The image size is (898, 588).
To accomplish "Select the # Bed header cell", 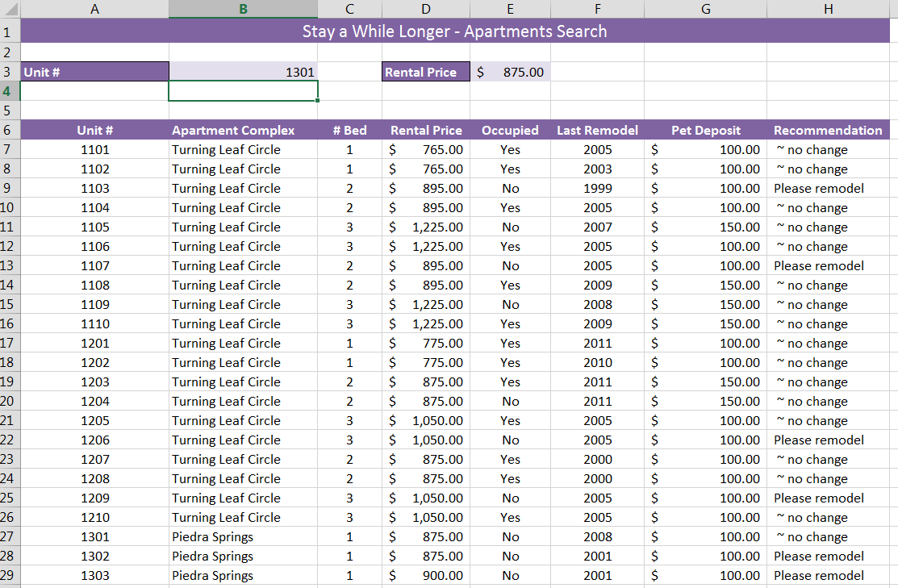I will 349,130.
